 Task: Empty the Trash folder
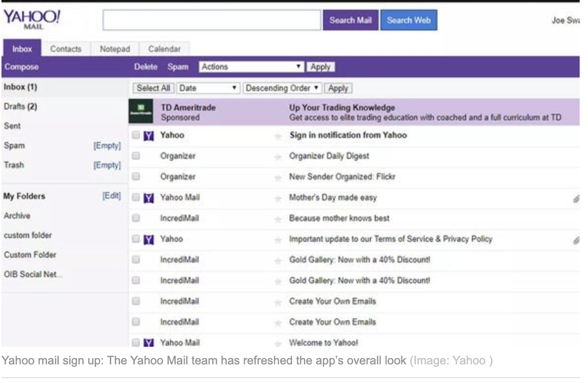[x=107, y=166]
